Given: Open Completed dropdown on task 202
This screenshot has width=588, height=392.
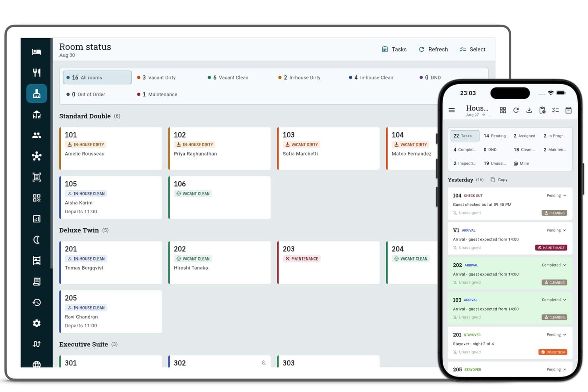Looking at the screenshot, I should pos(554,265).
